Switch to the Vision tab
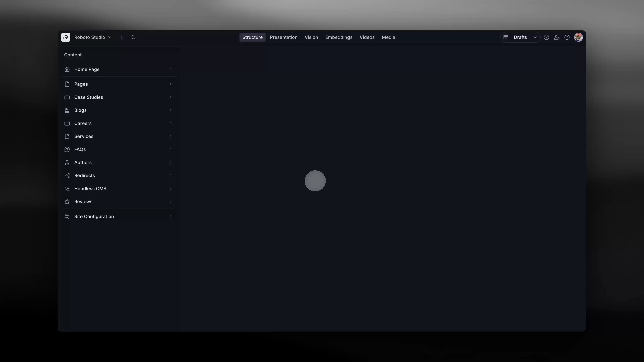This screenshot has width=644, height=362. point(311,37)
